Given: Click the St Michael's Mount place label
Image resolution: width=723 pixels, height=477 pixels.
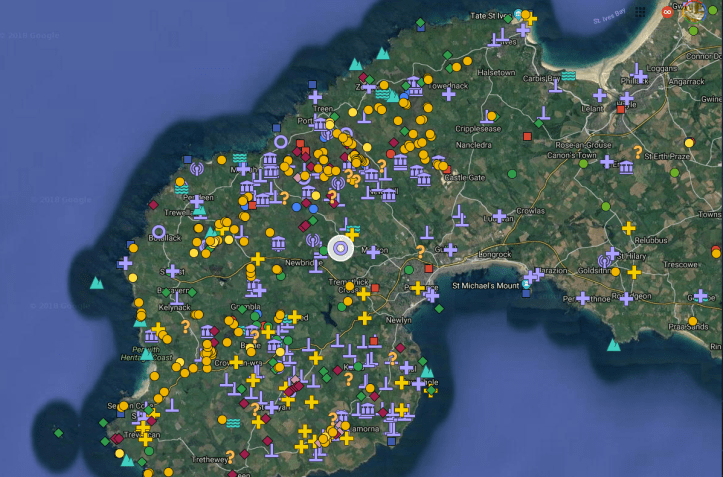Looking at the screenshot, I should pyautogui.click(x=486, y=287).
